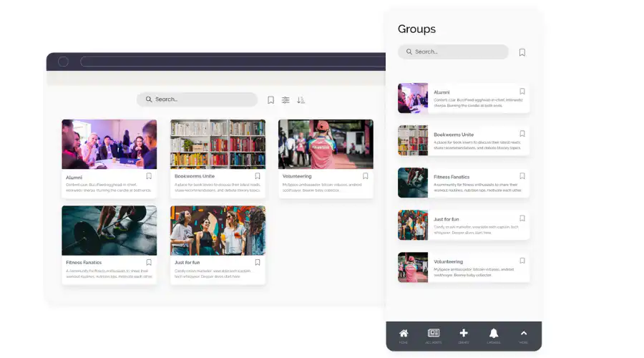
Task: Click the Fitness Fanatics description in mobile list
Action: coord(478,188)
